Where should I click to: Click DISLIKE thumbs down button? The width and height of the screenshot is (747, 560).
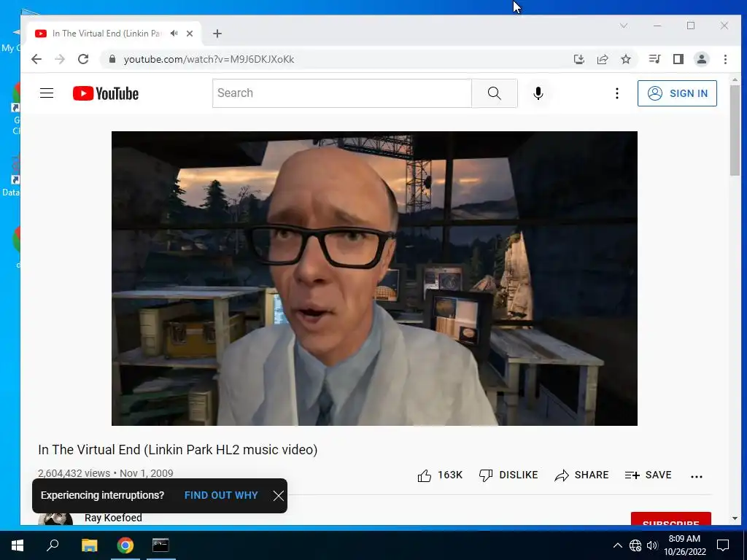click(x=508, y=475)
